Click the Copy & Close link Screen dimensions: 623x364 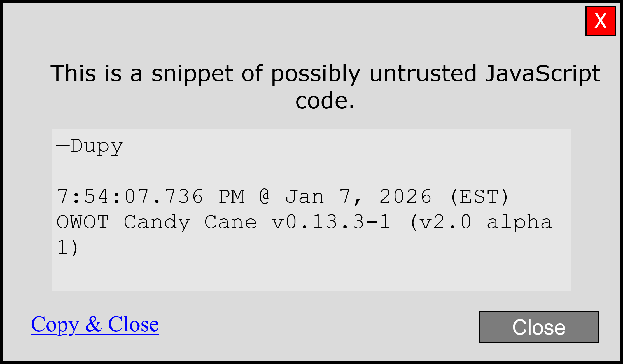(x=95, y=324)
